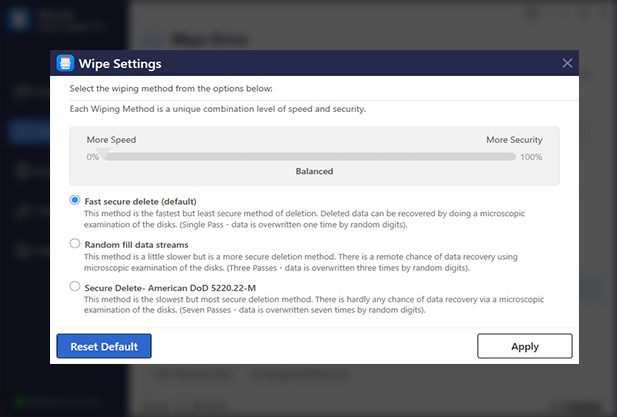The height and width of the screenshot is (417, 617).
Task: Select Secure Delete American DoD 5220.22-M
Action: point(75,286)
